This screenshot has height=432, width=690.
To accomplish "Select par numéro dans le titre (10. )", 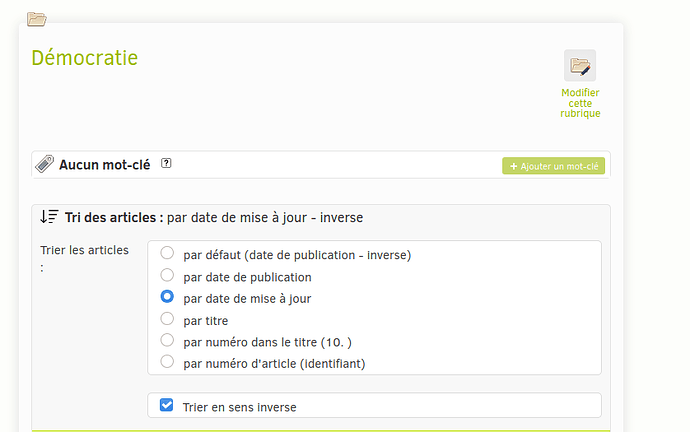I will pyautogui.click(x=167, y=340).
